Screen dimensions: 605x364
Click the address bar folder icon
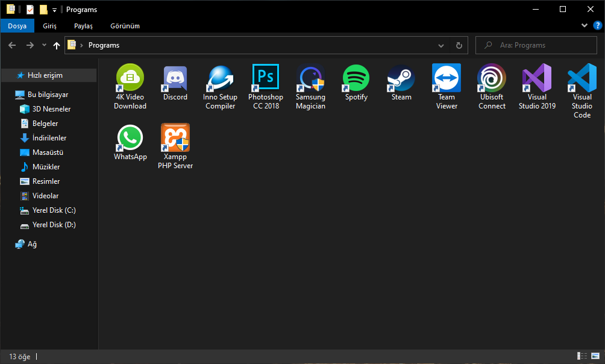72,45
